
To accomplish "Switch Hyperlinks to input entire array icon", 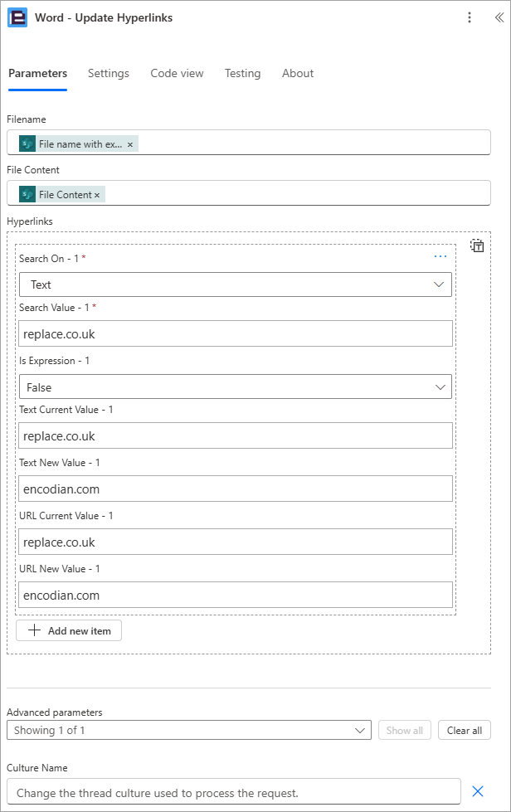I will (477, 246).
